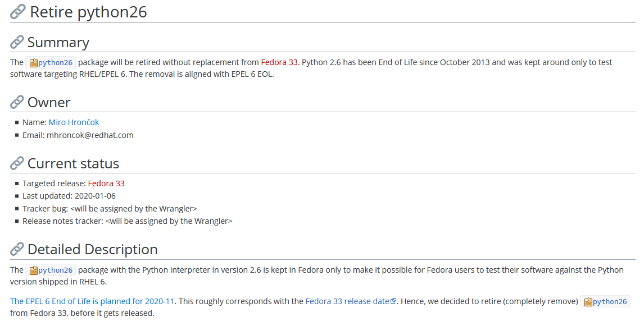644x326 pixels.
Task: Click the anchor link icon next to Summary
Action: click(17, 43)
